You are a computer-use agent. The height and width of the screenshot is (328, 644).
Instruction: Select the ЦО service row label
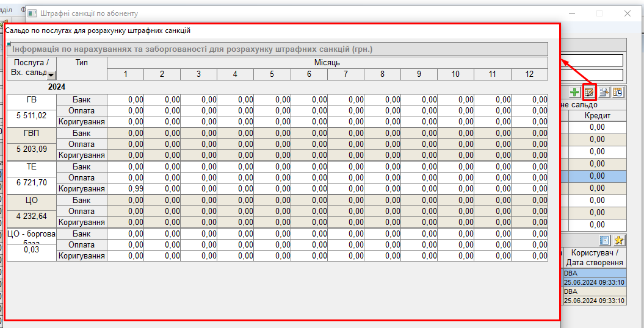coord(31,199)
